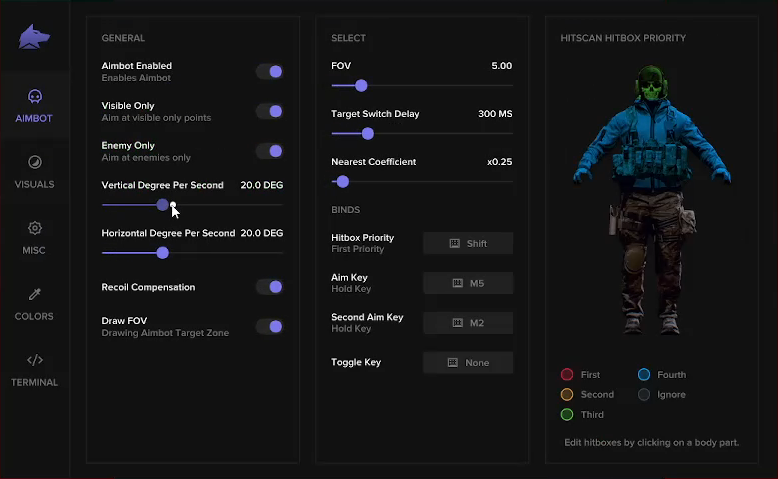Open the Colors eyedropper icon
Screen dimensions: 778x479
click(35, 294)
